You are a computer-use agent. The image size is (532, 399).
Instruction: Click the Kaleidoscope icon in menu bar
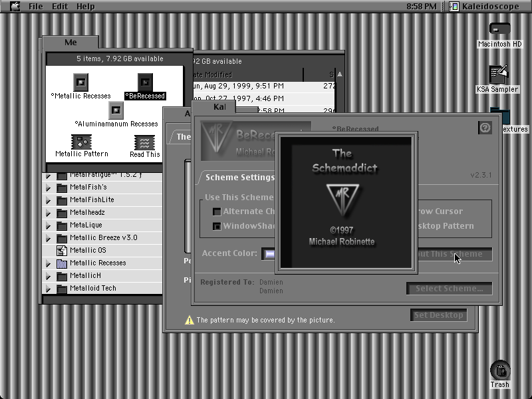pos(454,7)
